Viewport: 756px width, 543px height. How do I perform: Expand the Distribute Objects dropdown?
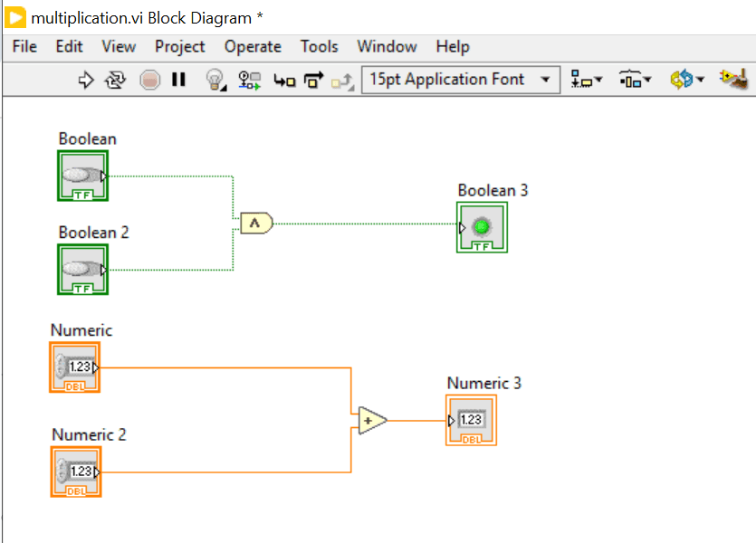click(x=636, y=81)
